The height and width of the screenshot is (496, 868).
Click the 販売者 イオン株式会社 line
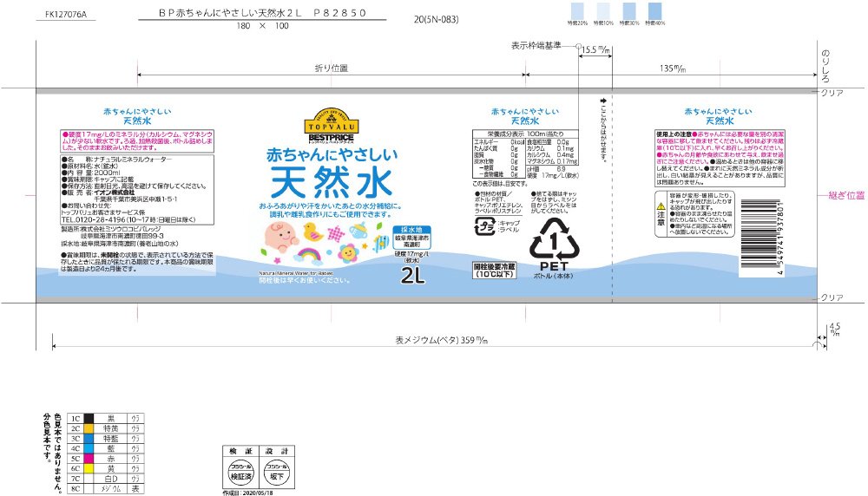tap(97, 193)
